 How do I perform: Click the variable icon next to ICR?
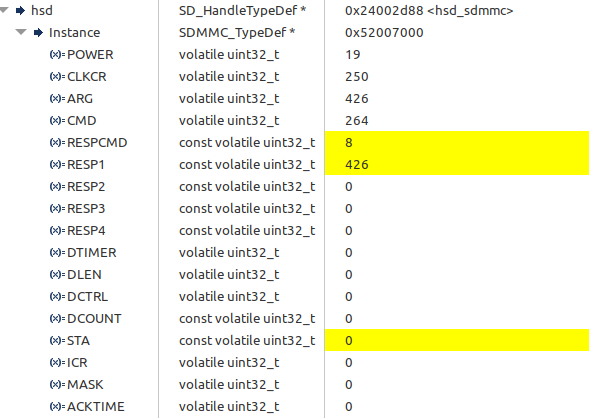click(x=57, y=362)
